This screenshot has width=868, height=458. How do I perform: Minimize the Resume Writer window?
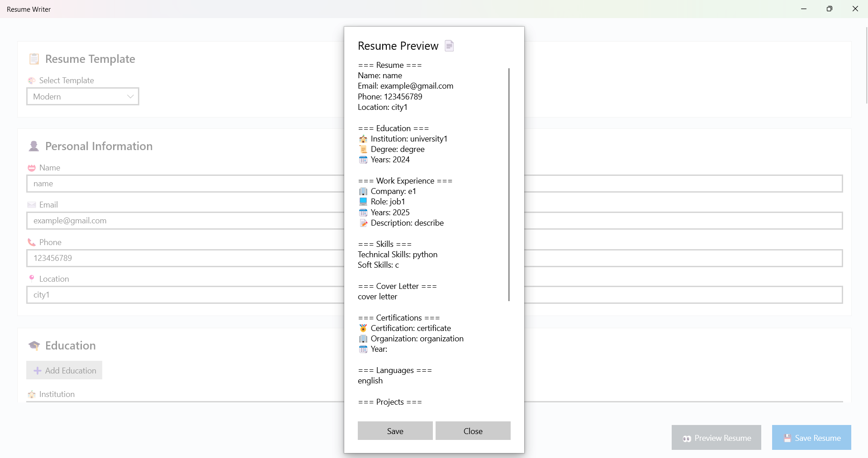pos(804,9)
